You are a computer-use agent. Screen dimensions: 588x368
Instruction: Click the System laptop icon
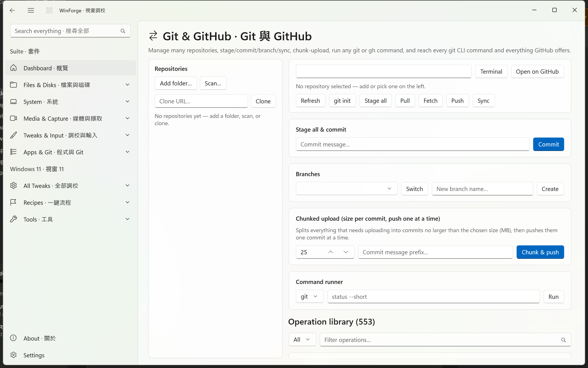pos(13,102)
